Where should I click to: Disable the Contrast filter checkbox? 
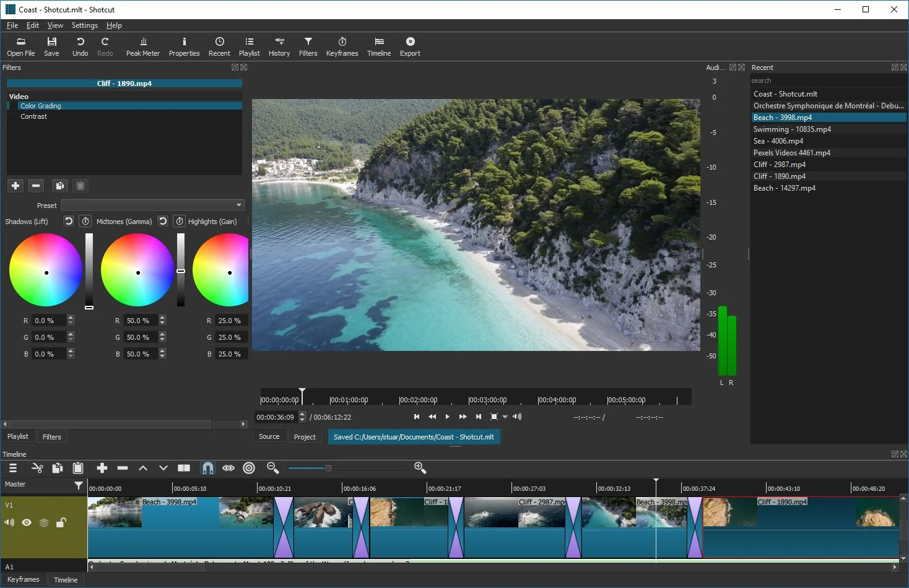[x=14, y=116]
